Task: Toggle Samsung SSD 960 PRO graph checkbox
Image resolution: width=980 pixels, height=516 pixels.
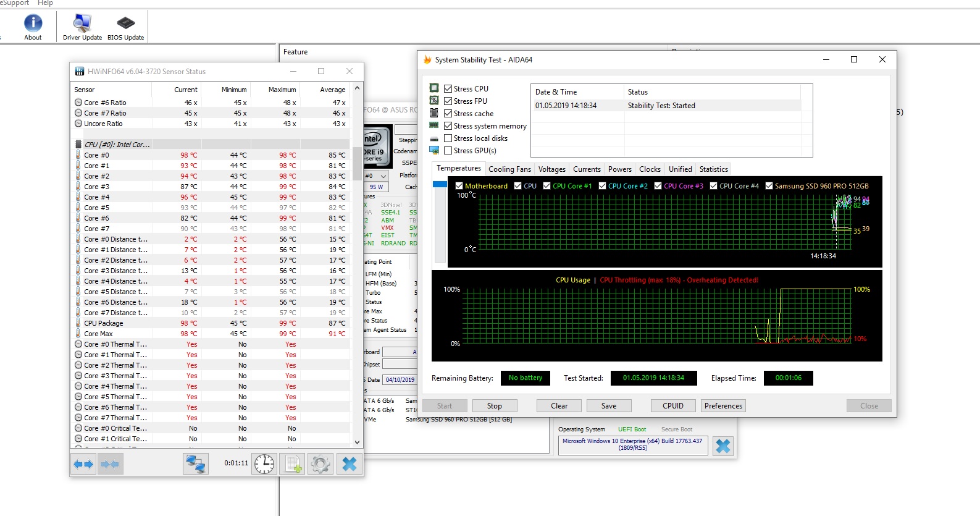Action: point(769,185)
